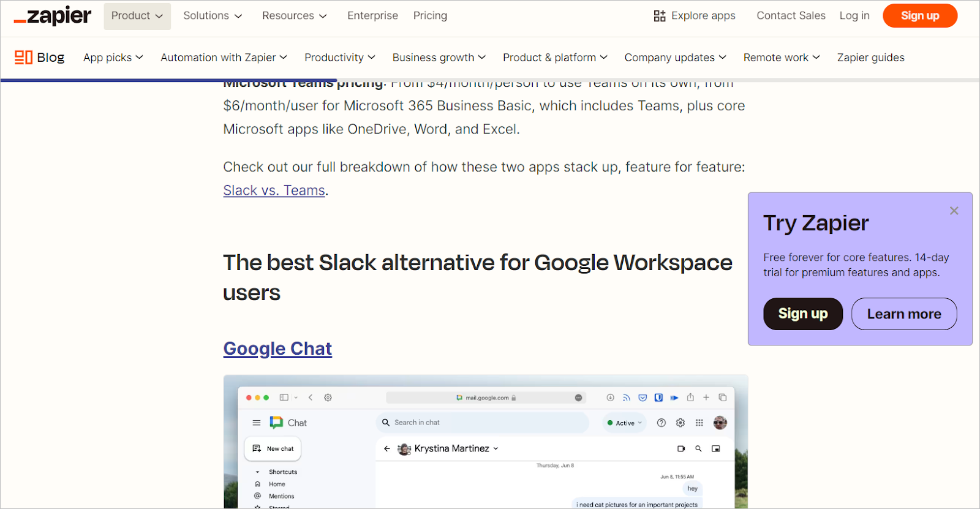Open the Product & platform dropdown
Image resolution: width=980 pixels, height=509 pixels.
click(556, 58)
